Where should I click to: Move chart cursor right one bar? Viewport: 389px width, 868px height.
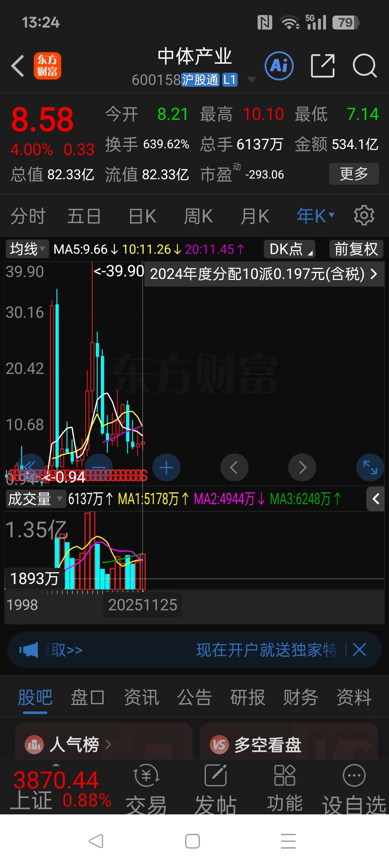tap(302, 467)
